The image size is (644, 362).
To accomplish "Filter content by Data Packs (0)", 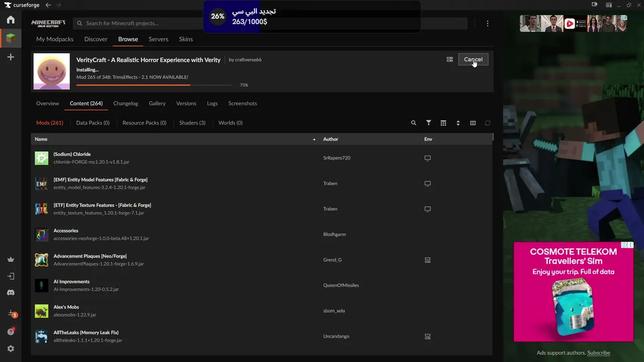I will 93,123.
